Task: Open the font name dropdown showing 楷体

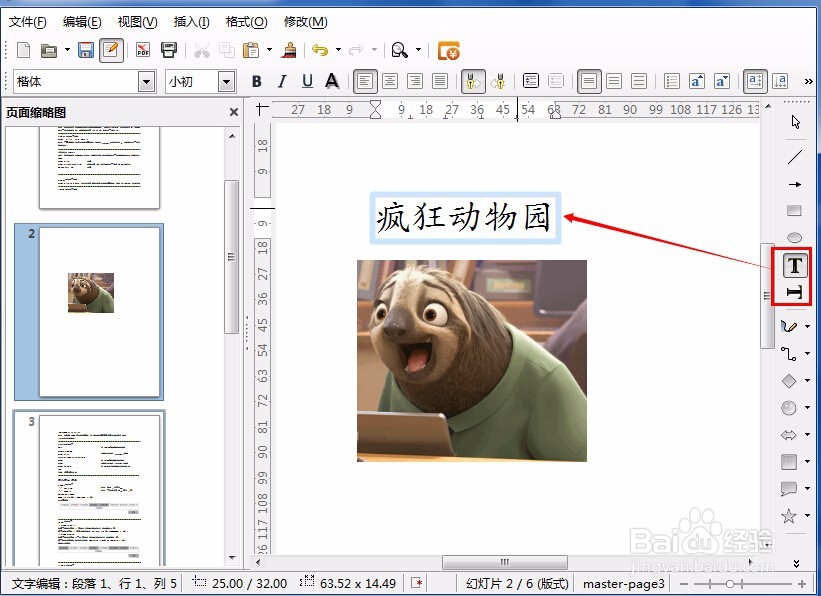Action: click(x=147, y=82)
